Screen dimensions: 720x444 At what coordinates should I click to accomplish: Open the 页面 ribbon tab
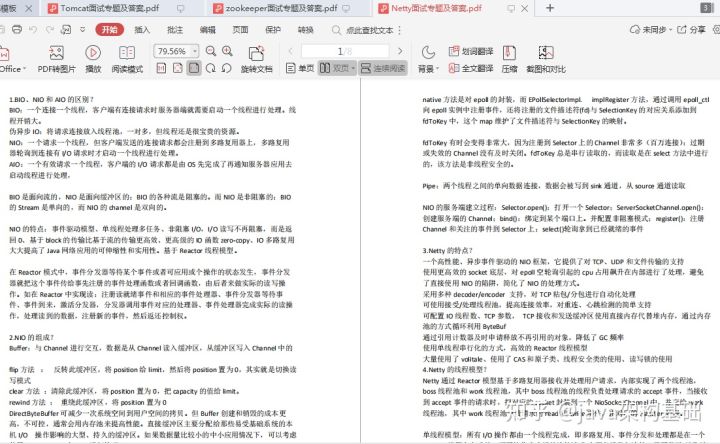click(x=240, y=30)
